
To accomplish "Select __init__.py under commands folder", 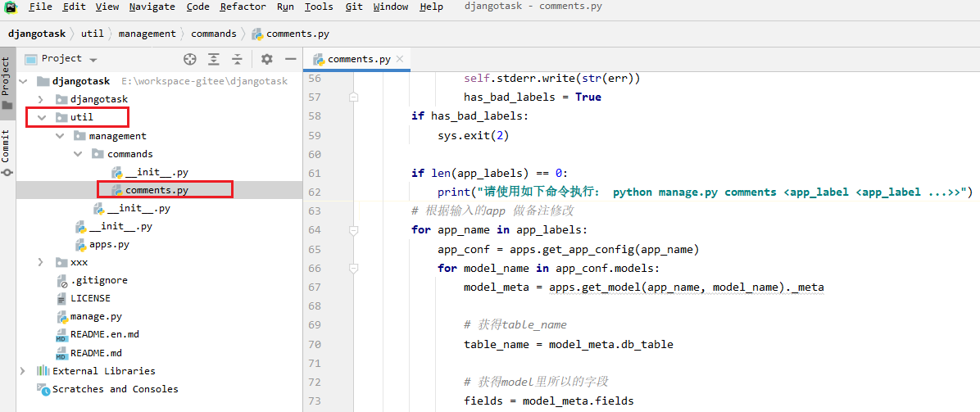I will coord(157,172).
